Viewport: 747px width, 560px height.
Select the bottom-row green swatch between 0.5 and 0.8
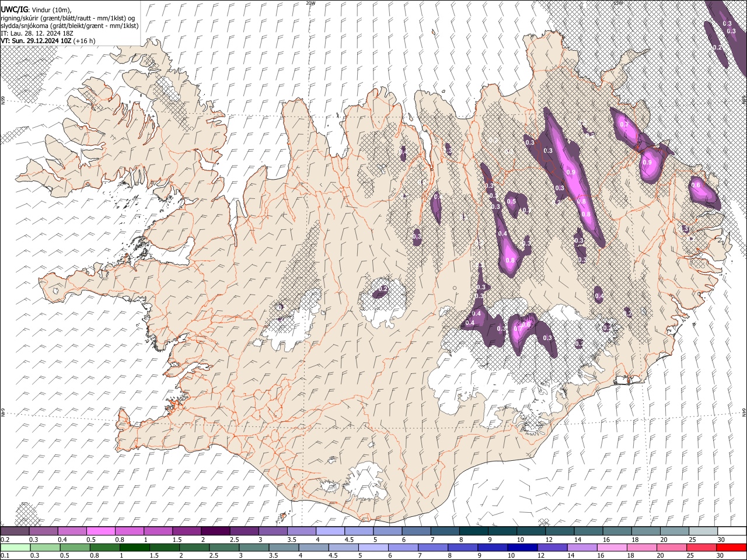pyautogui.click(x=75, y=547)
